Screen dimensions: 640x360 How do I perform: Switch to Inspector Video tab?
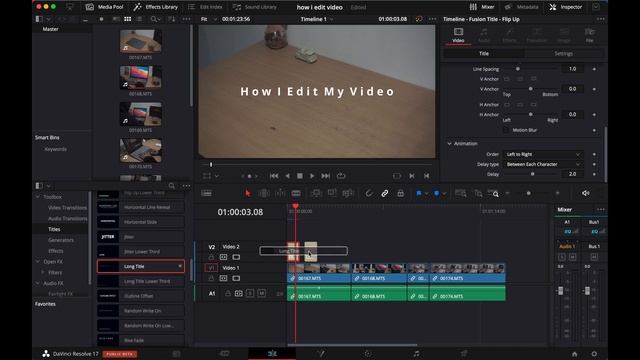point(458,35)
